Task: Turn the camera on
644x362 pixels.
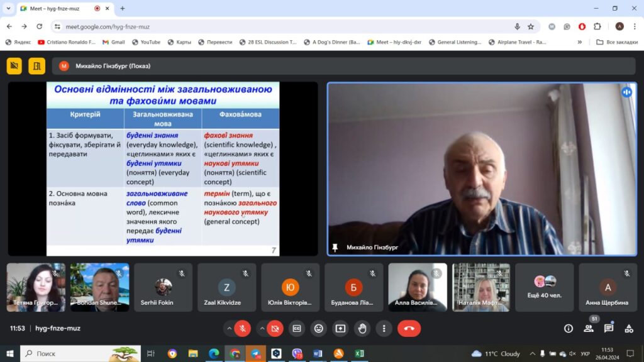Action: [x=275, y=328]
